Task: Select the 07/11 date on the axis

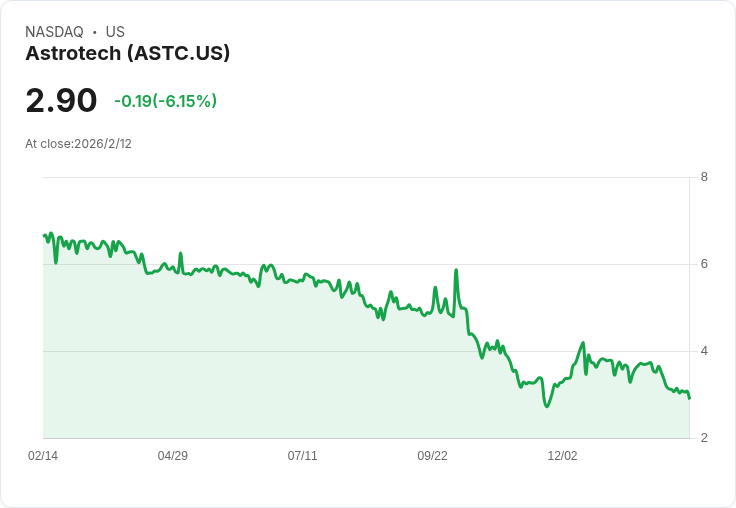Action: click(x=302, y=456)
